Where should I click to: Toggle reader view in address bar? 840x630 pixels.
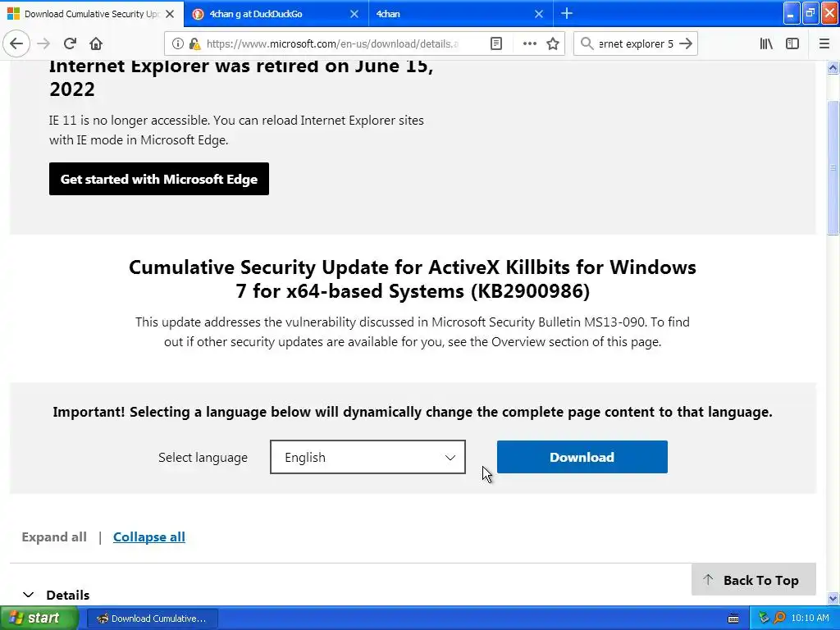coord(496,43)
